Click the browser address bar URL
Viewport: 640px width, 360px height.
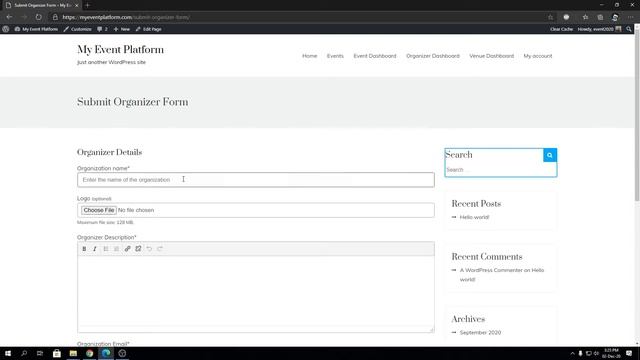126,17
